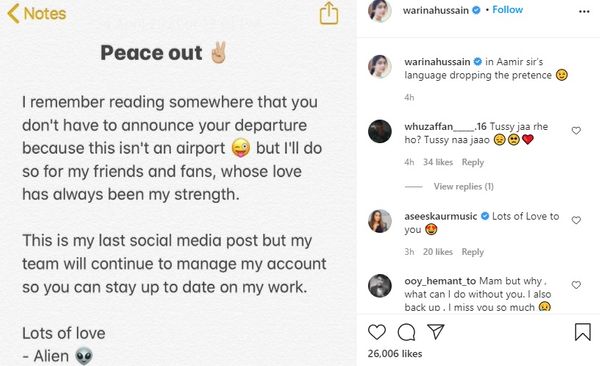Open 26,006 likes list

(395, 354)
